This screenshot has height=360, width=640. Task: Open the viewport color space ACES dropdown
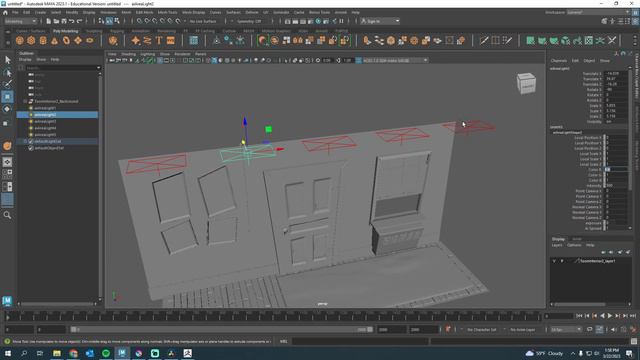point(395,60)
